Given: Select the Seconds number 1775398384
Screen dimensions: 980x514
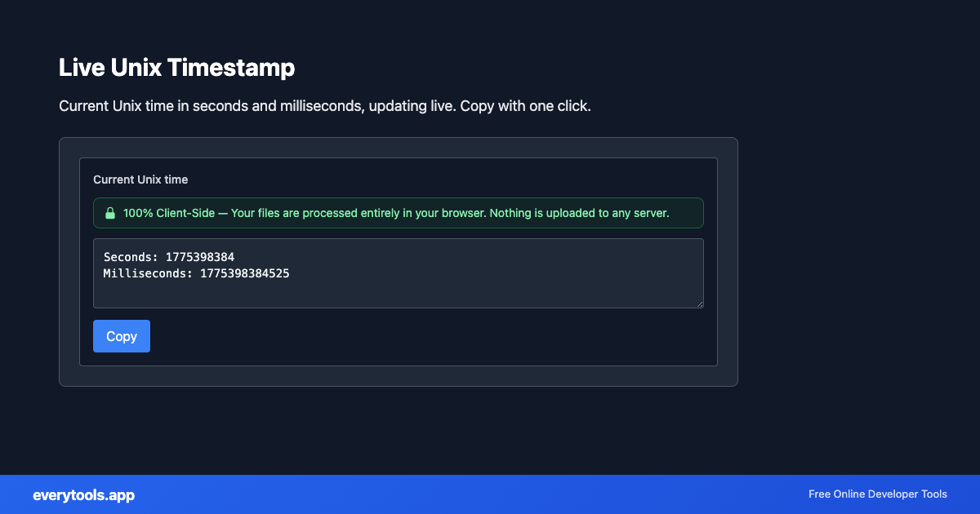Looking at the screenshot, I should click(x=199, y=256).
